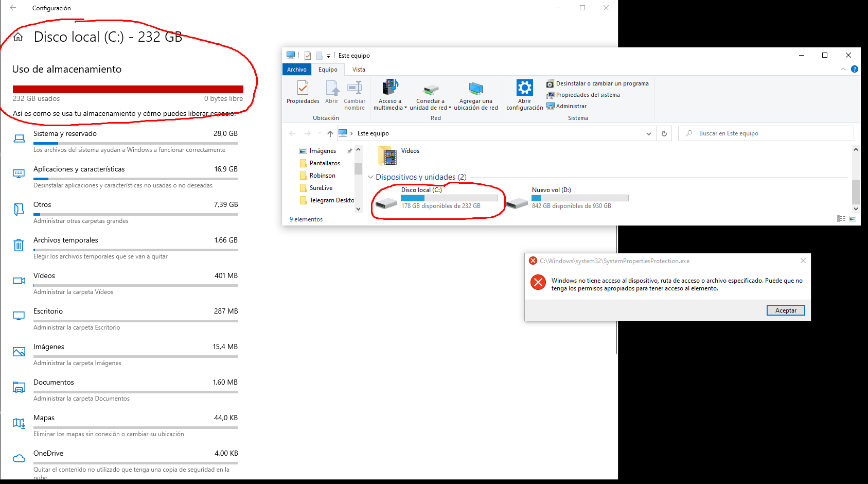Click the Explorer file list scrollbar thumb
Image resolution: width=868 pixels, height=484 pixels.
pyautogui.click(x=856, y=192)
